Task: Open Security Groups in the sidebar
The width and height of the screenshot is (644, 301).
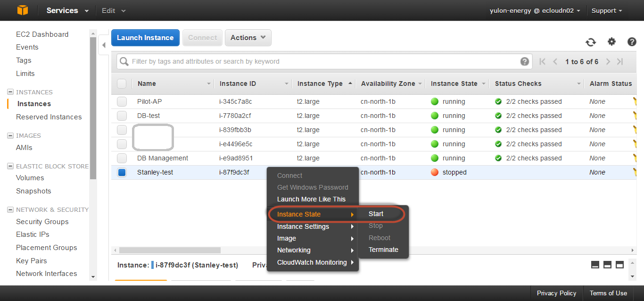Action: click(42, 222)
